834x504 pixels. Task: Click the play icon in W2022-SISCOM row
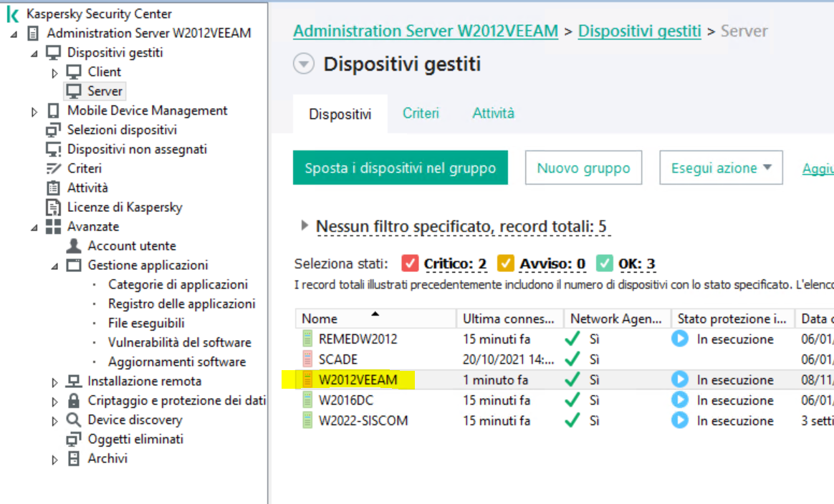point(680,420)
